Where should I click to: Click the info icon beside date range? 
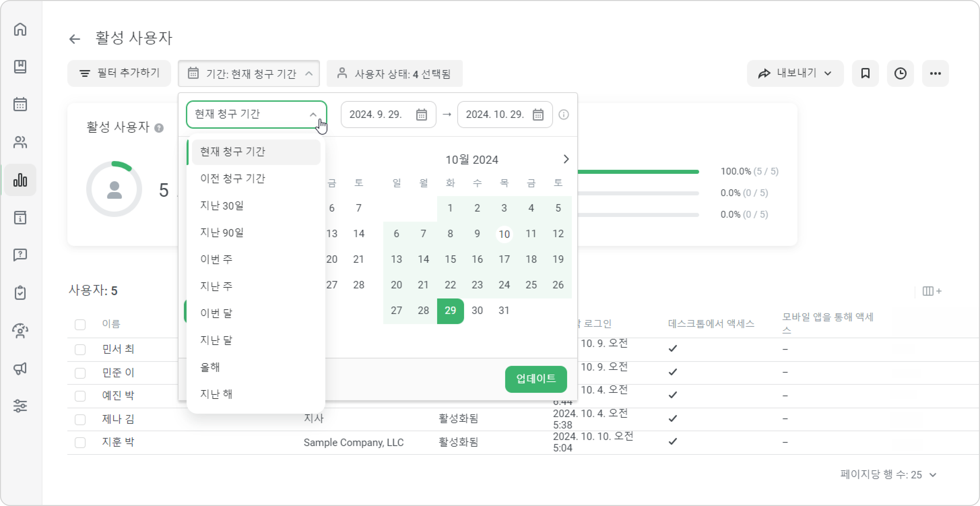(563, 115)
